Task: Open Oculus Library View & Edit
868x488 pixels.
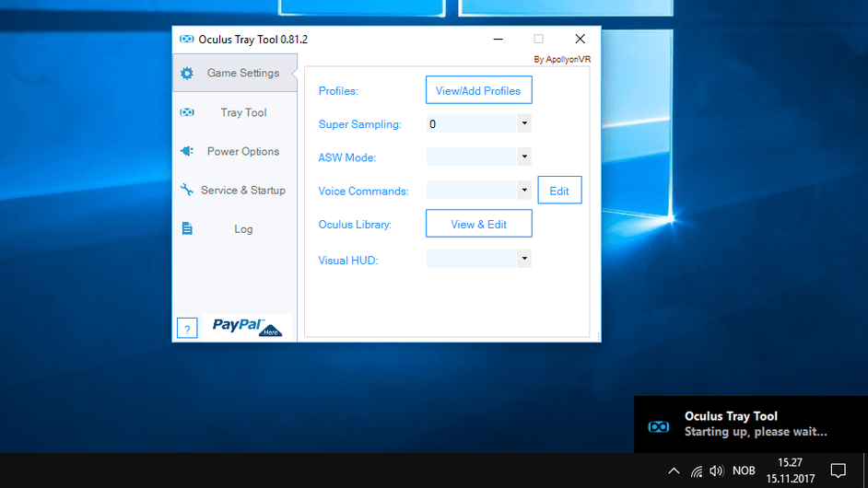Action: point(479,224)
